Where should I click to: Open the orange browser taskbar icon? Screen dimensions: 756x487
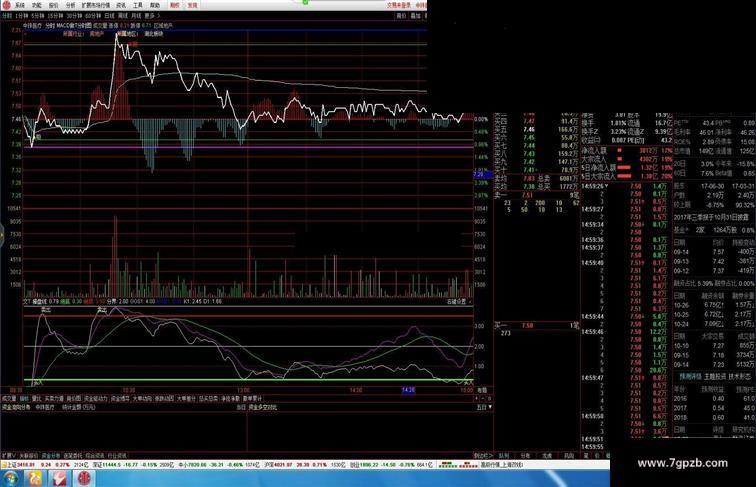(x=35, y=479)
